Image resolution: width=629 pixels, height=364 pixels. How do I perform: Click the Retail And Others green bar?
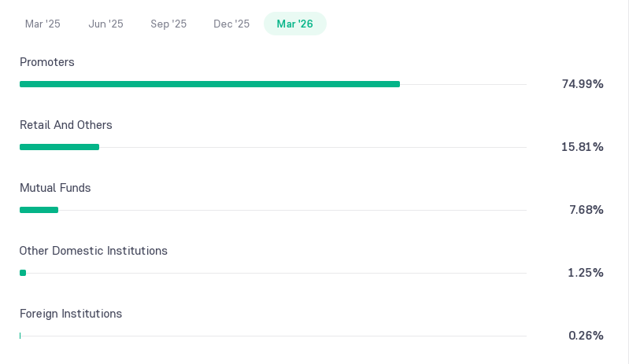click(59, 147)
